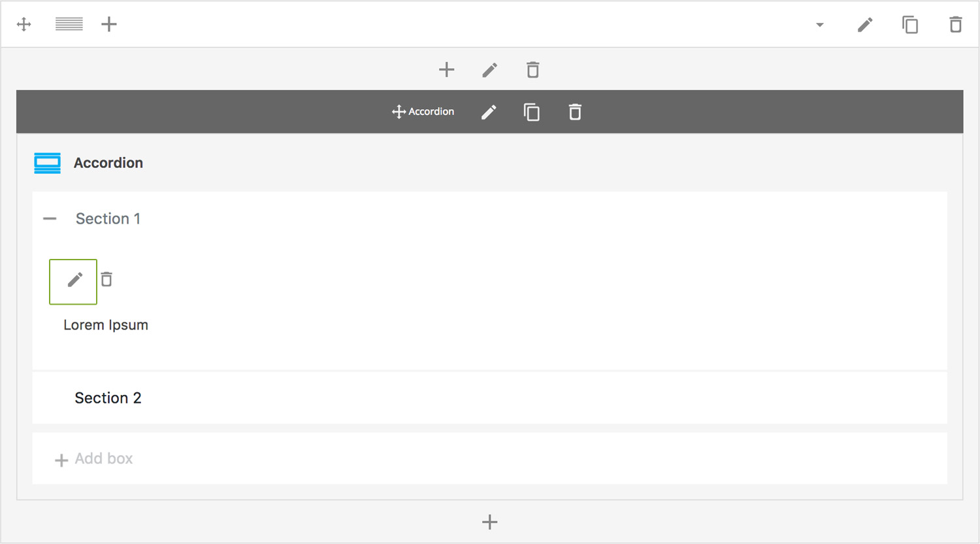This screenshot has height=544, width=980.
Task: Delete the Lorem Ipsum text block
Action: 106,280
